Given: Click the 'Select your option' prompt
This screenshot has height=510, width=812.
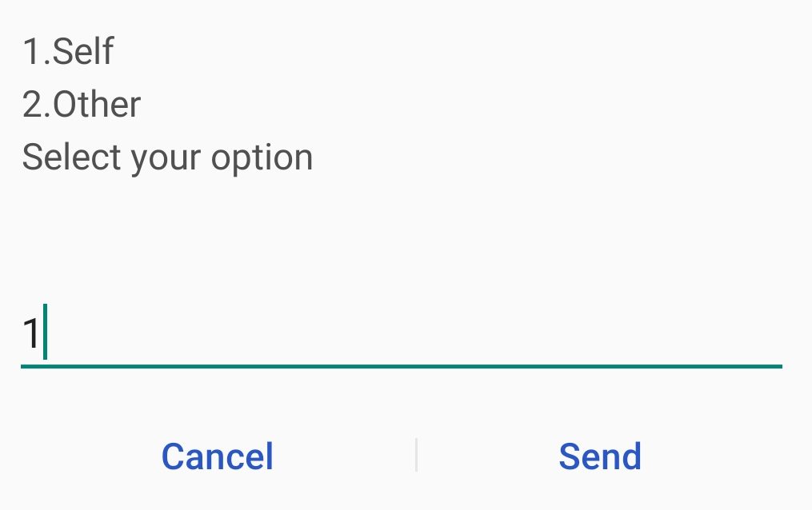Looking at the screenshot, I should 167,157.
